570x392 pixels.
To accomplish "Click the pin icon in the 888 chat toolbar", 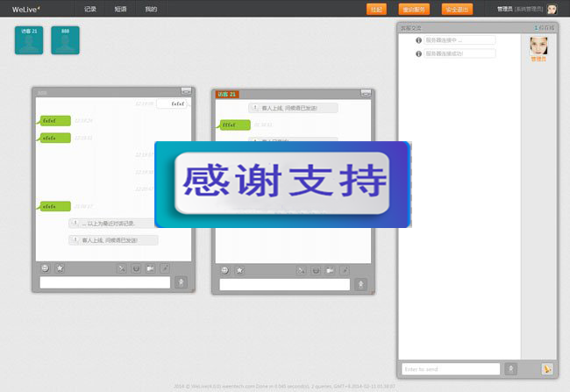I will [165, 268].
